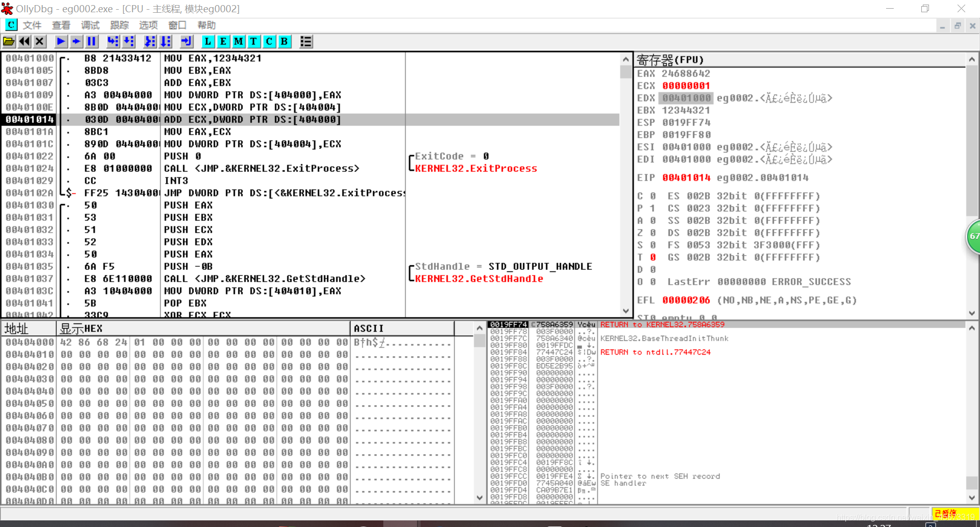Select the INT3 instruction row
Viewport: 980px width, 527px height.
310,181
